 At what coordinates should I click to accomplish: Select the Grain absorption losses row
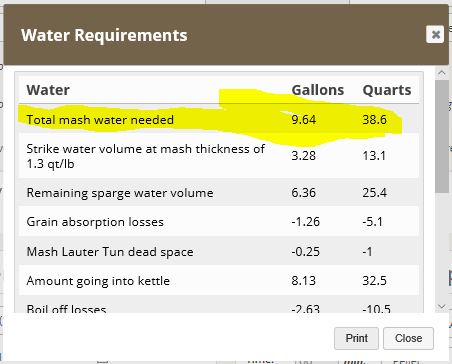pyautogui.click(x=219, y=221)
